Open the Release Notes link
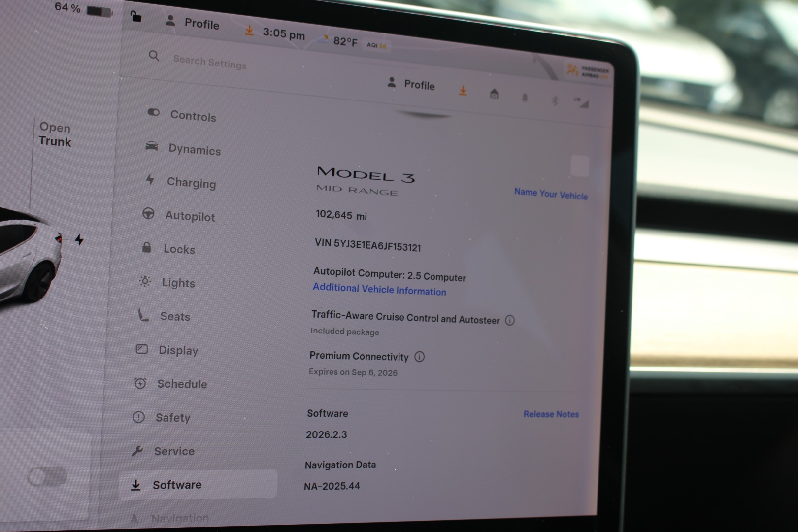The width and height of the screenshot is (798, 532). pos(551,414)
